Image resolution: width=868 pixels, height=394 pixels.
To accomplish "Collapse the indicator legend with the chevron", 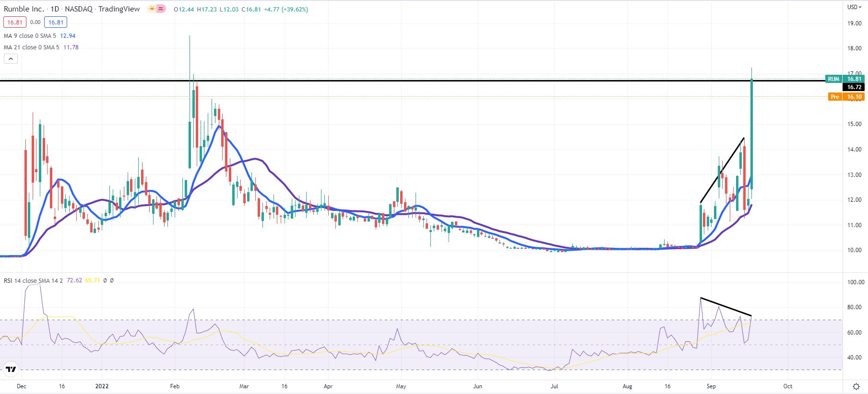I will coord(11,58).
